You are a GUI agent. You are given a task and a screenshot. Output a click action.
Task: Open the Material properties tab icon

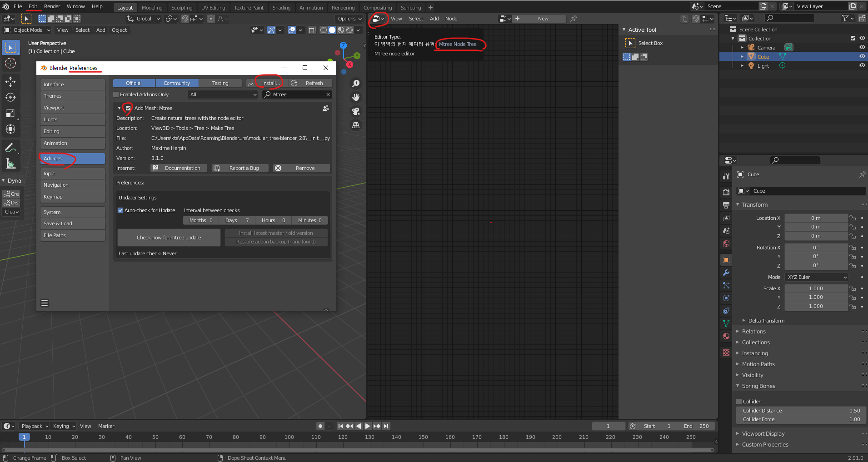[x=726, y=336]
